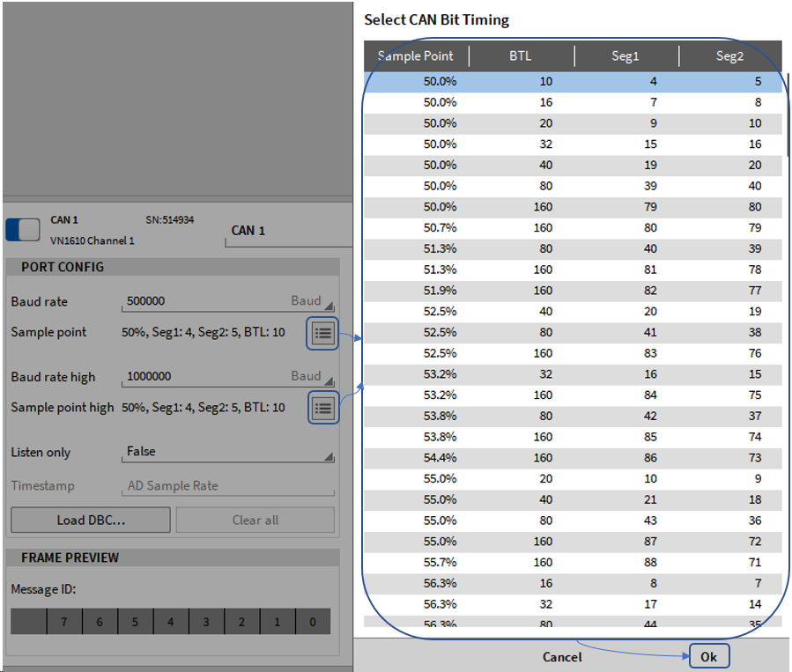Image resolution: width=792 pixels, height=672 pixels.
Task: Toggle the CAN 1 channel switch
Action: coord(23,229)
